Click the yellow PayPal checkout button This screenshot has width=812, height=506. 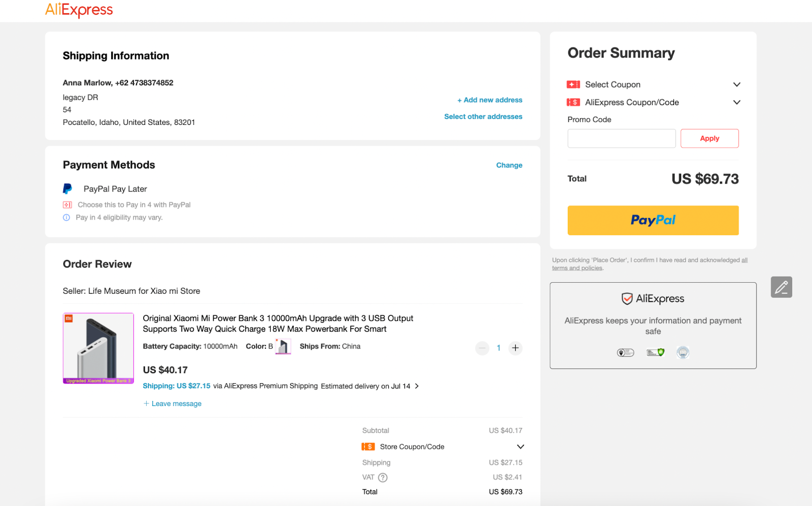pyautogui.click(x=653, y=220)
